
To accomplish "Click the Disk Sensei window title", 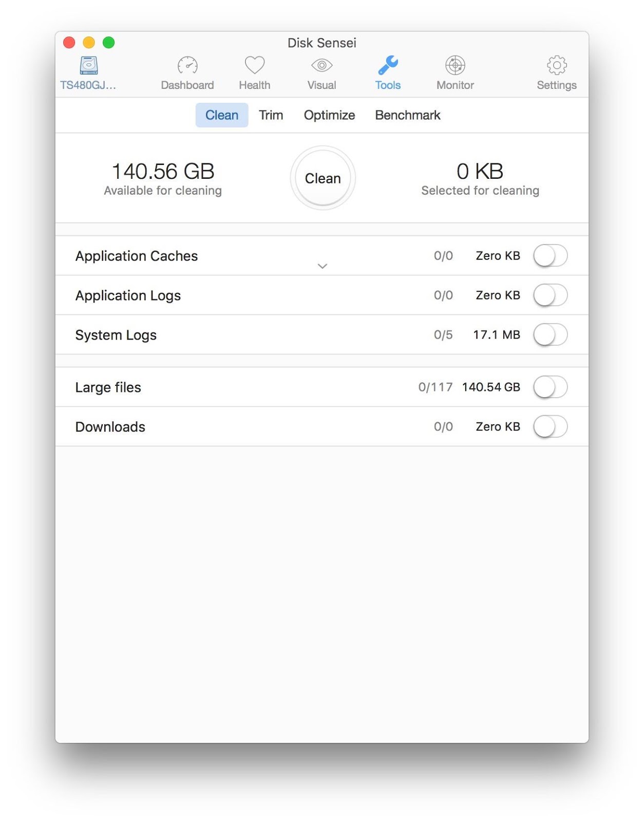I will point(321,43).
